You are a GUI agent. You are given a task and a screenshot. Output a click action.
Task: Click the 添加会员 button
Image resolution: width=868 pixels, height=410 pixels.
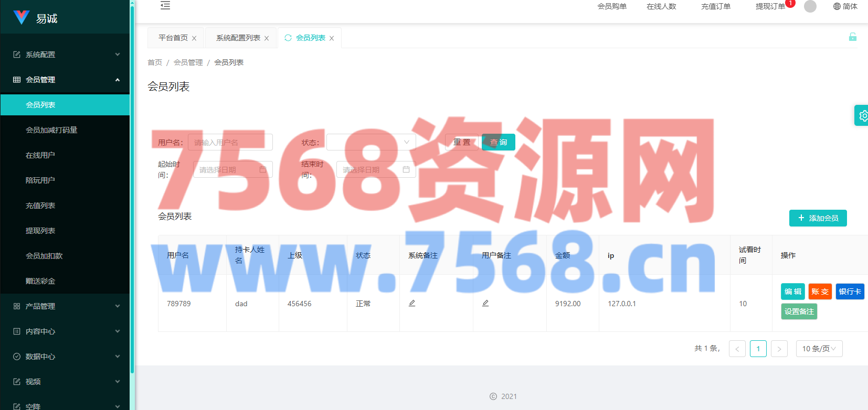tap(818, 218)
